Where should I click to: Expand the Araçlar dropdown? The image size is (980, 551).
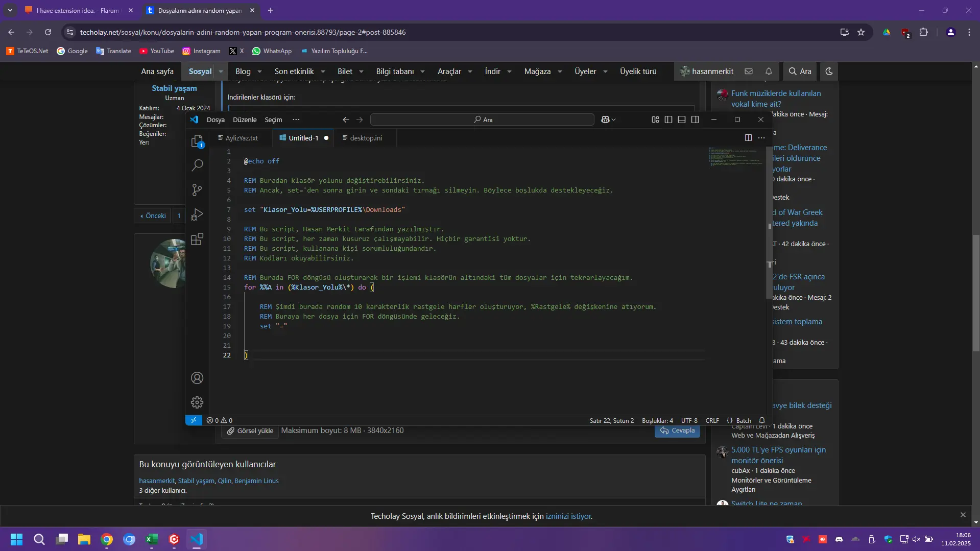click(x=470, y=71)
